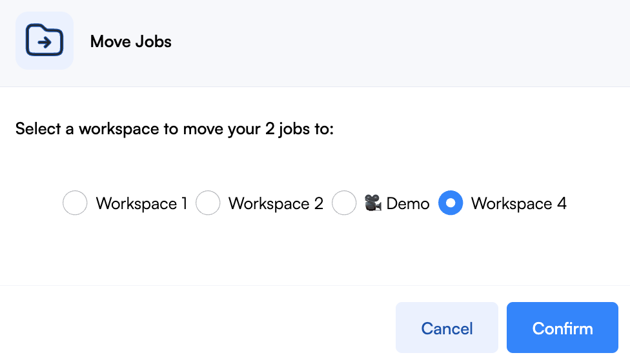Click the light blue tile behind folder icon
Viewport: 630px width, 364px height.
tap(44, 40)
